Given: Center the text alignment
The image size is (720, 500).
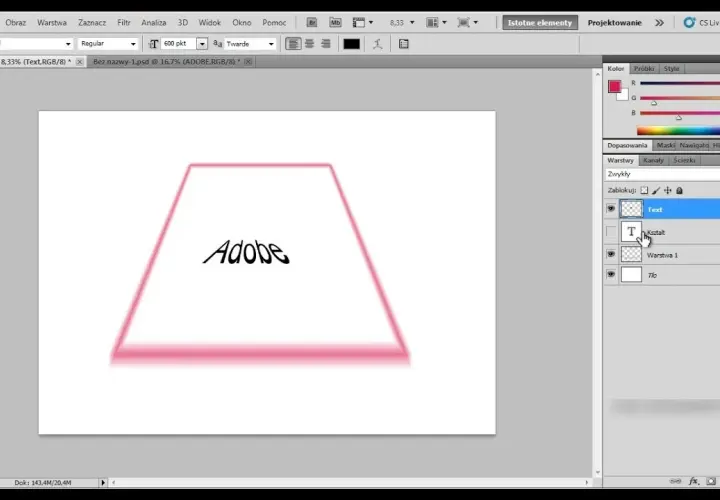Looking at the screenshot, I should (310, 44).
